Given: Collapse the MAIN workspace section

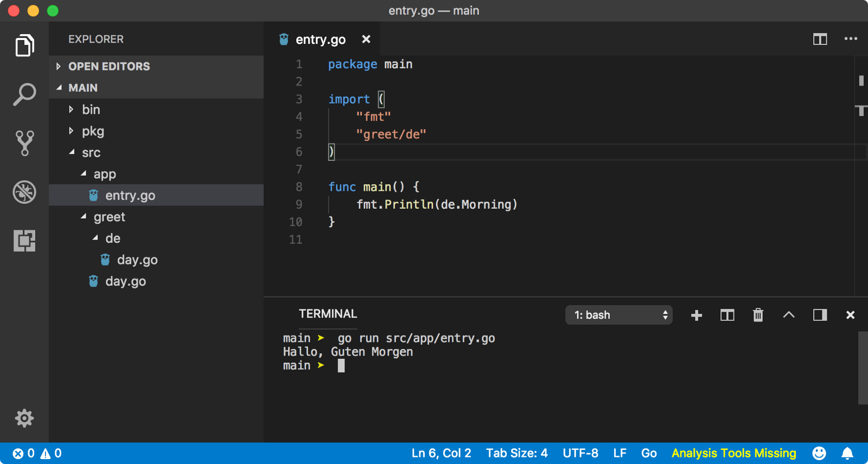Looking at the screenshot, I should point(156,88).
